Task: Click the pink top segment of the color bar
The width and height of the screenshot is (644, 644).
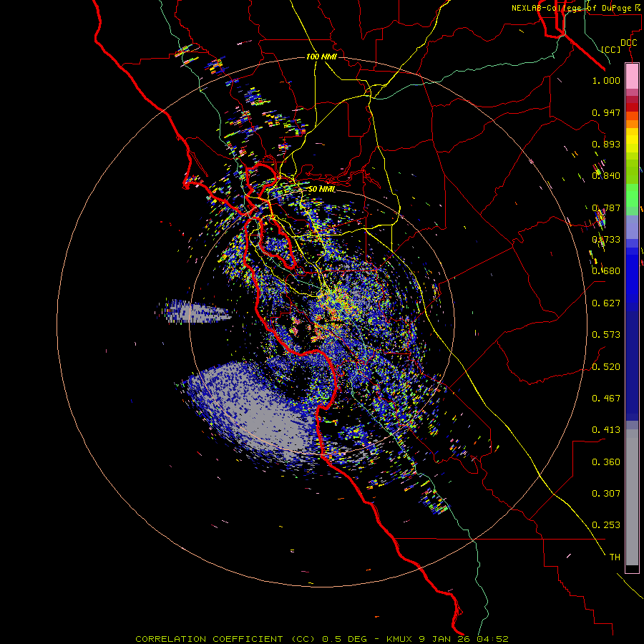Action: tap(632, 77)
